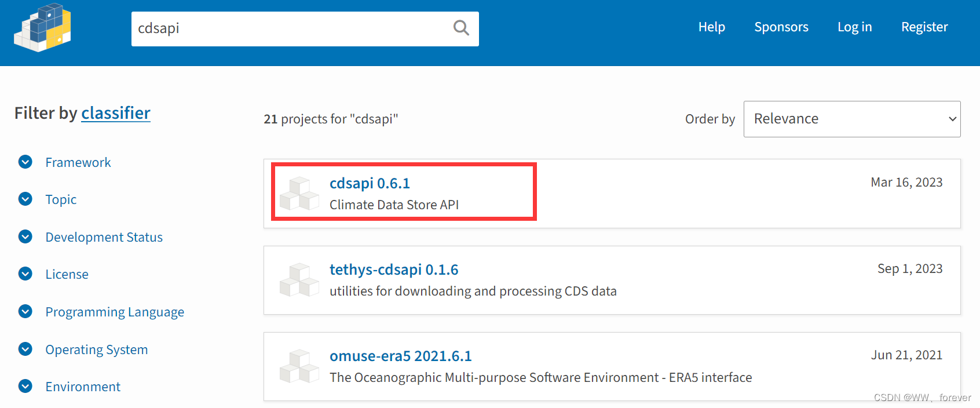Open the Register page

pos(924,27)
